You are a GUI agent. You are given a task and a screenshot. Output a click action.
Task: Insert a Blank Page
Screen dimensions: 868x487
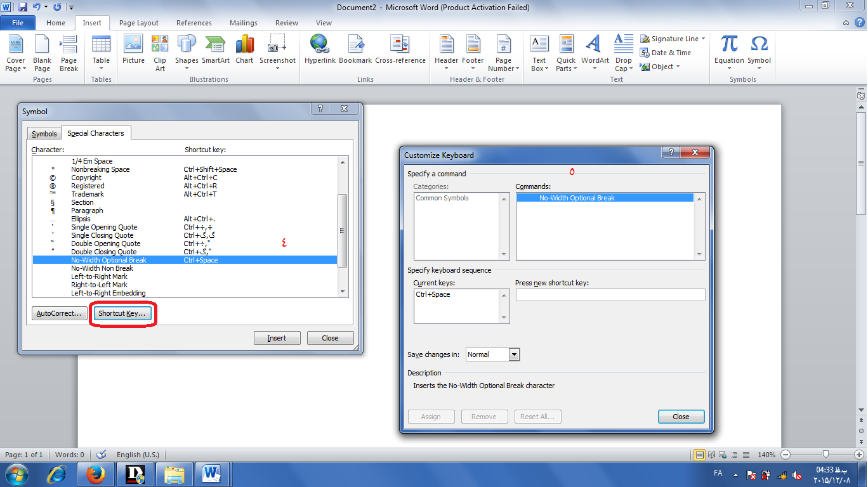[42, 53]
